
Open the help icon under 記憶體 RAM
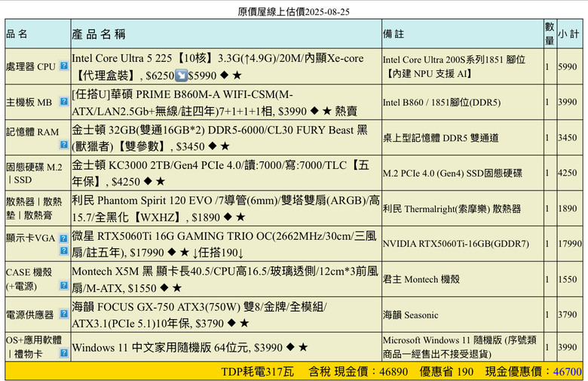tap(64, 144)
